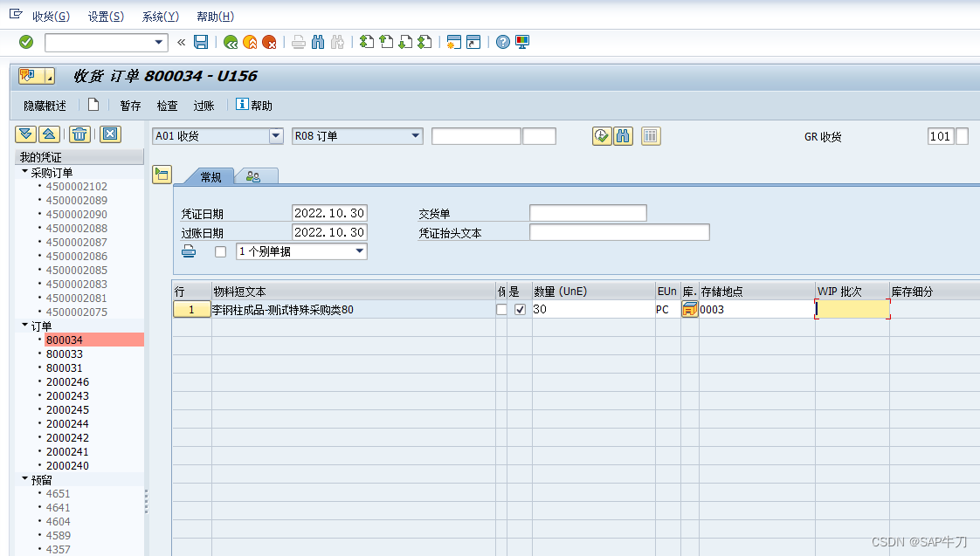Click the Generate Shortcut icon
The image size is (980, 556).
tap(473, 42)
